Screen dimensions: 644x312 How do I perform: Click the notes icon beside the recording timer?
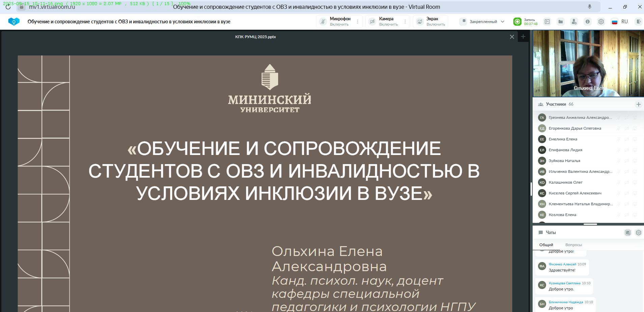pyautogui.click(x=547, y=22)
